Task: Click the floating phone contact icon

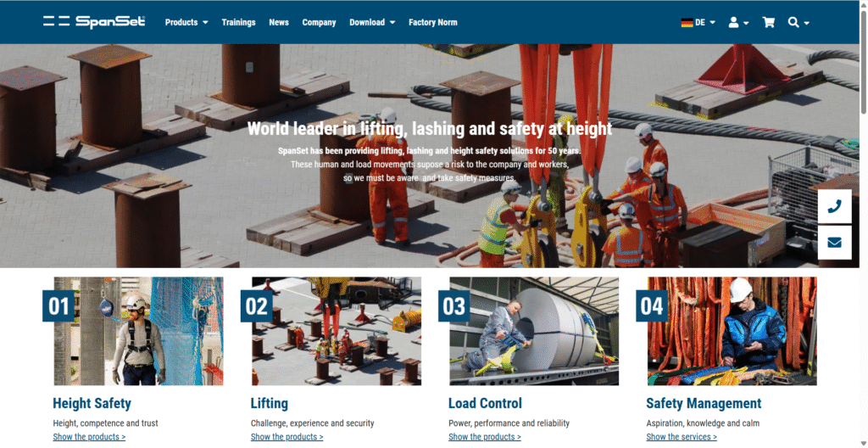Action: 834,206
